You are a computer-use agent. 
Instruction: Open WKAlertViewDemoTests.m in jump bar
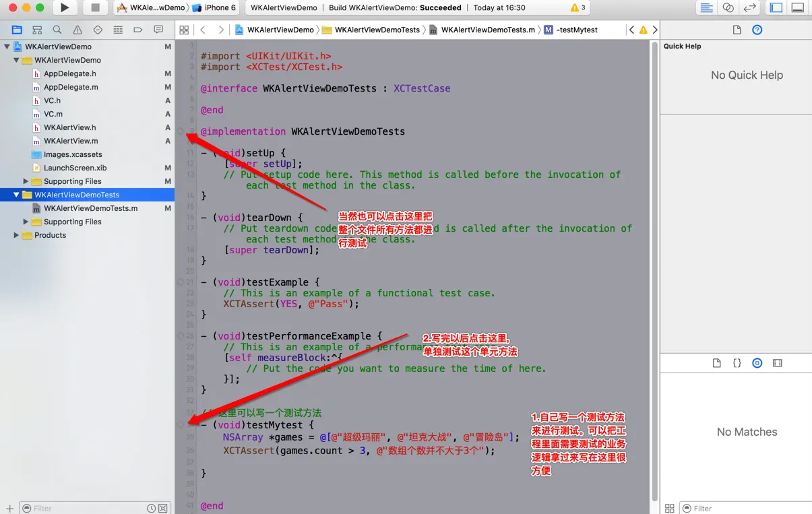[482, 30]
